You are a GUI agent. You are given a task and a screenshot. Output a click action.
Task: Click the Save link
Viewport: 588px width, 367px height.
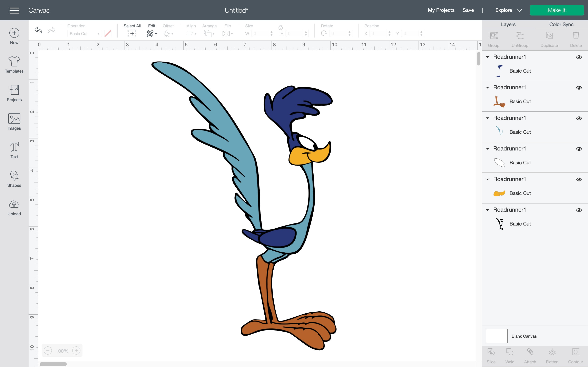(x=468, y=10)
